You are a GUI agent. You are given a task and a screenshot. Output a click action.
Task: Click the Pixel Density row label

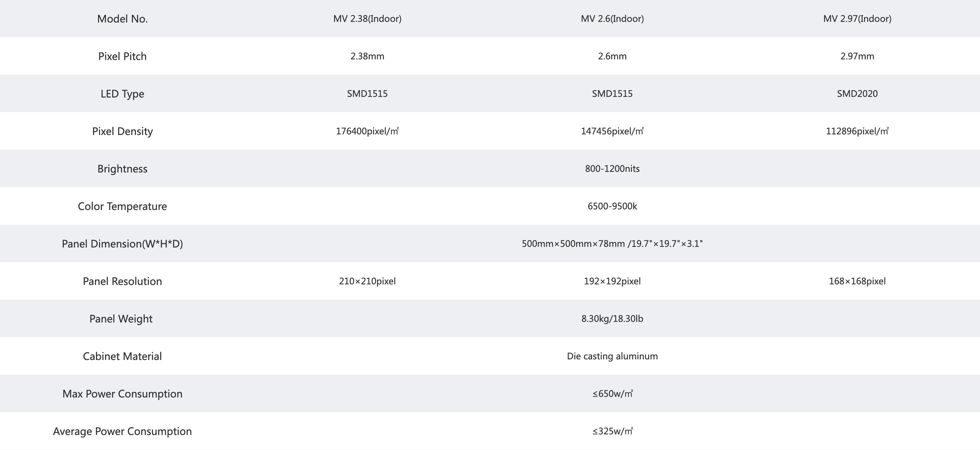click(122, 131)
